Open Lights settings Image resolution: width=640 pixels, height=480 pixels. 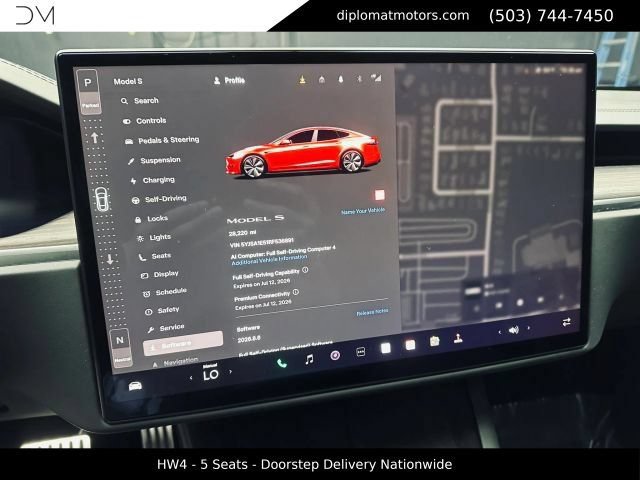pyautogui.click(x=154, y=238)
